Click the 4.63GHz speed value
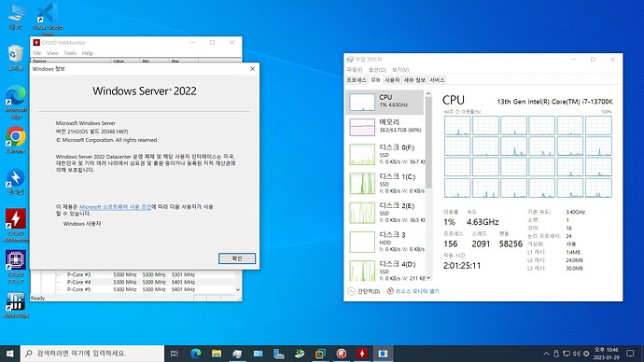The height and width of the screenshot is (362, 644). [x=483, y=222]
